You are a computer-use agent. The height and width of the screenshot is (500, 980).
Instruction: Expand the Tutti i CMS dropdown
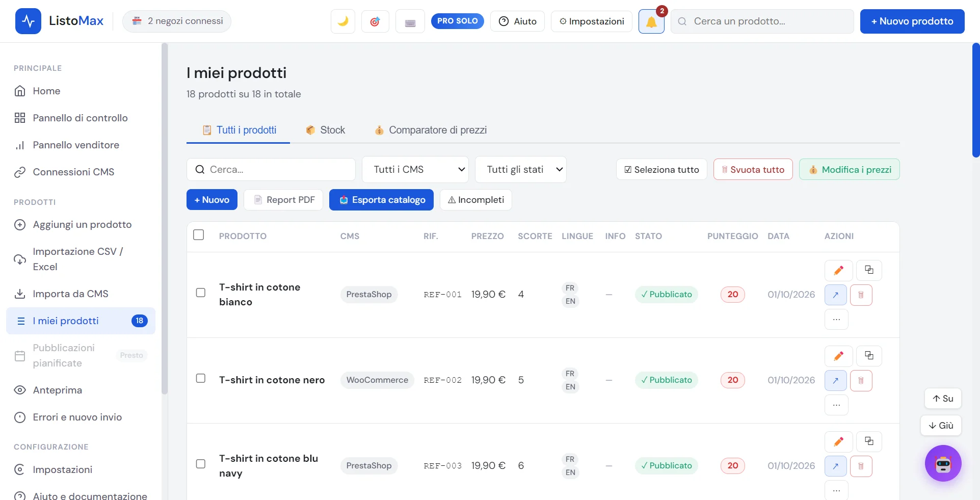point(415,169)
